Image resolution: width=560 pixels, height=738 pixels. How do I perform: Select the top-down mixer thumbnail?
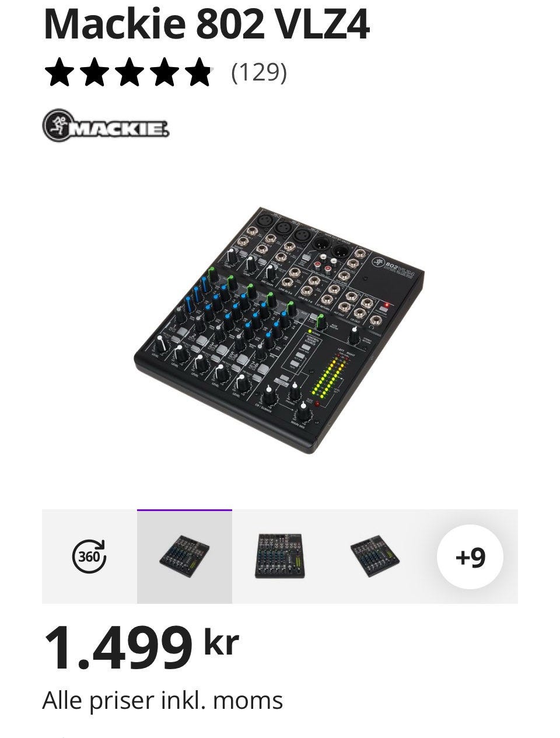pos(279,557)
